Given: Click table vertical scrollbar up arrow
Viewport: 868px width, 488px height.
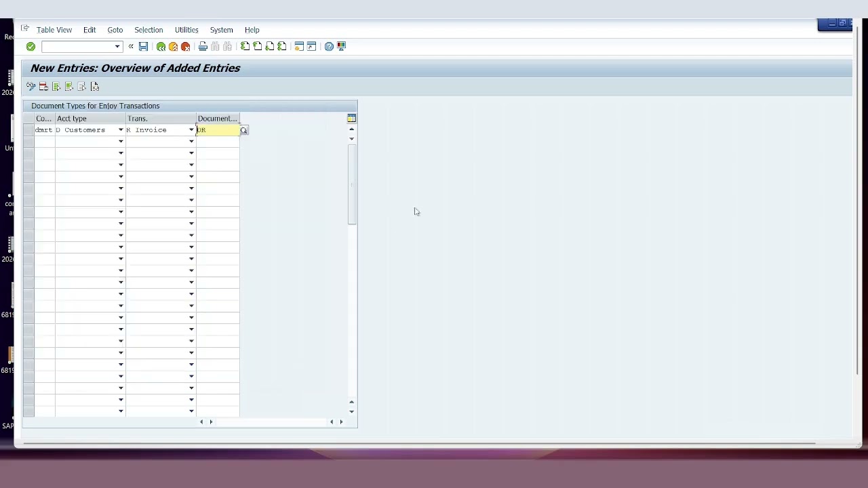Looking at the screenshot, I should coord(351,129).
